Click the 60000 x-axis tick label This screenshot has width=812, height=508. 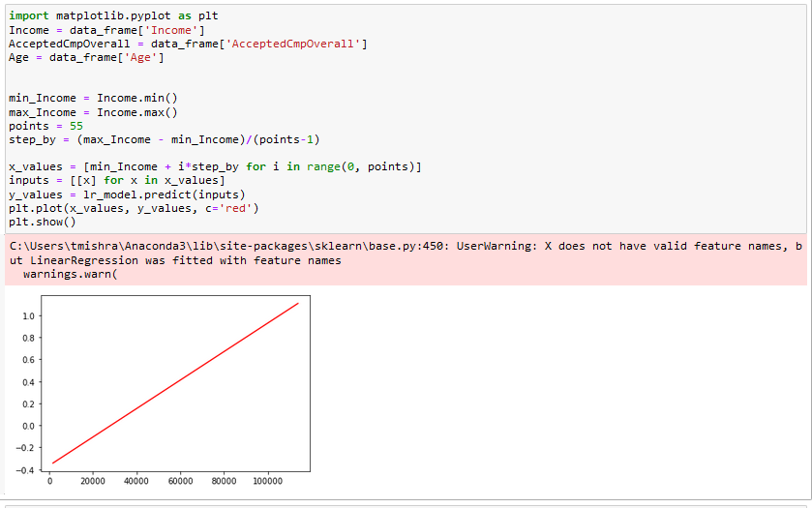click(180, 482)
